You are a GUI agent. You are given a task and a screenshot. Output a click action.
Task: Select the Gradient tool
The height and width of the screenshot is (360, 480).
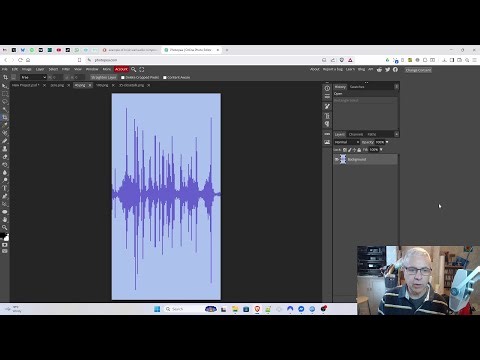5,165
